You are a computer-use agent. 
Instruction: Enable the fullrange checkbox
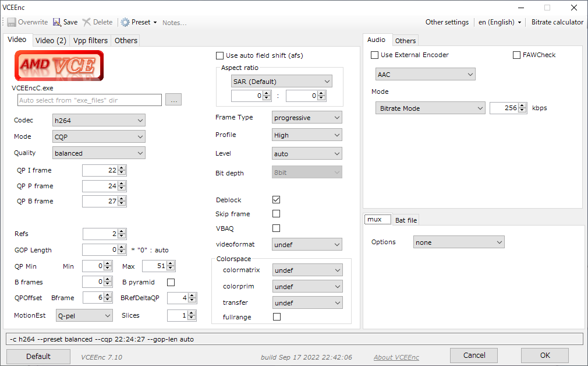[277, 317]
